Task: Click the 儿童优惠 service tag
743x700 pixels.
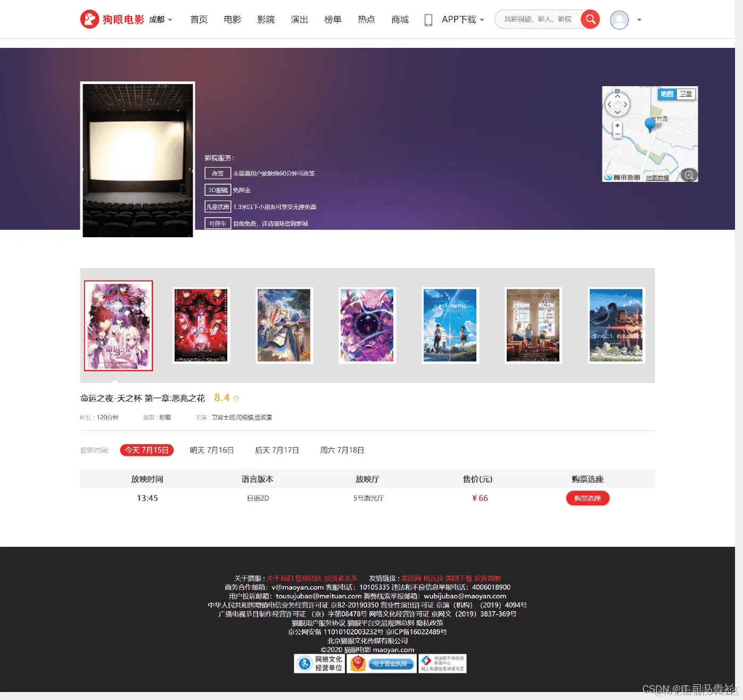Action: click(x=218, y=207)
